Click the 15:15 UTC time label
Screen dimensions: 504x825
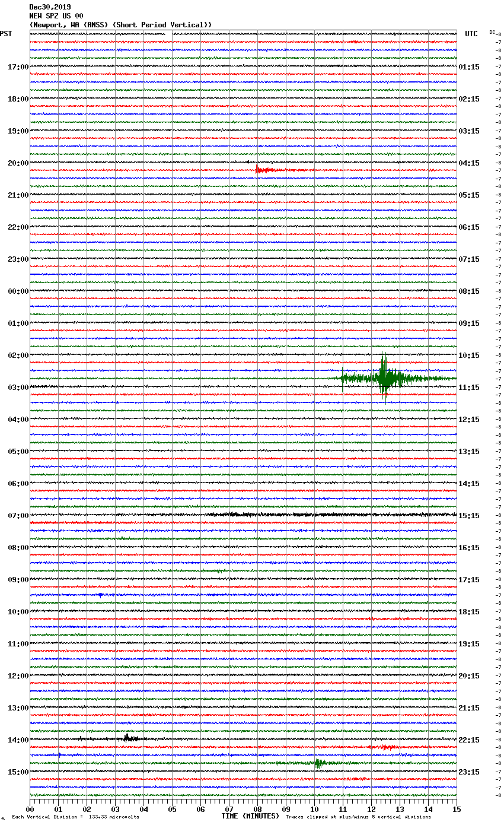[469, 516]
